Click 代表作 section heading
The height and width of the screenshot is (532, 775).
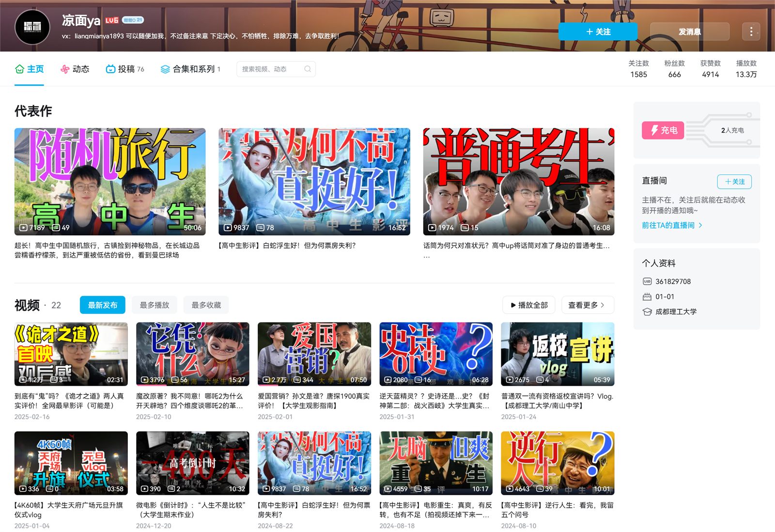click(33, 111)
